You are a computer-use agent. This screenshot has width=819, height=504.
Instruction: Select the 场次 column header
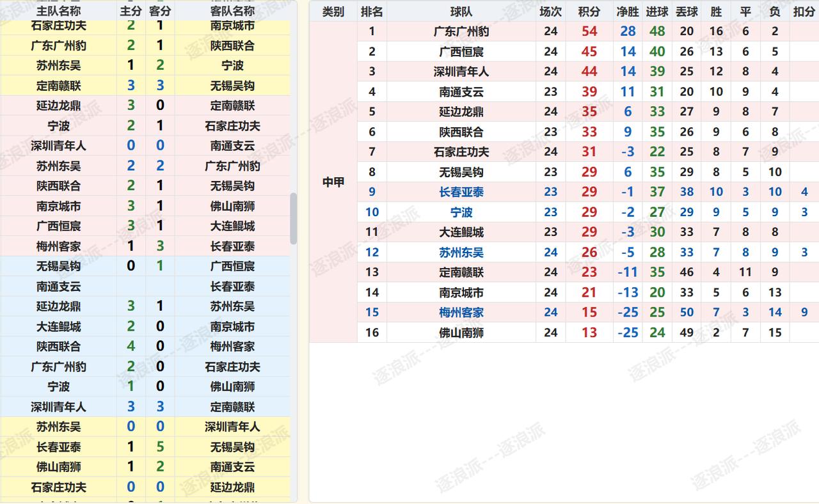coord(550,12)
